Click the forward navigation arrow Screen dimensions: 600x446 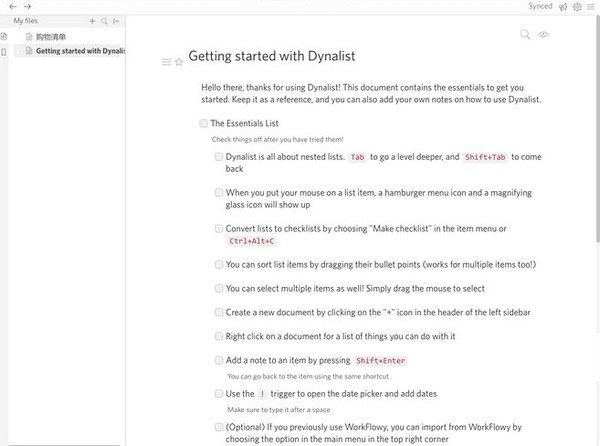click(27, 6)
